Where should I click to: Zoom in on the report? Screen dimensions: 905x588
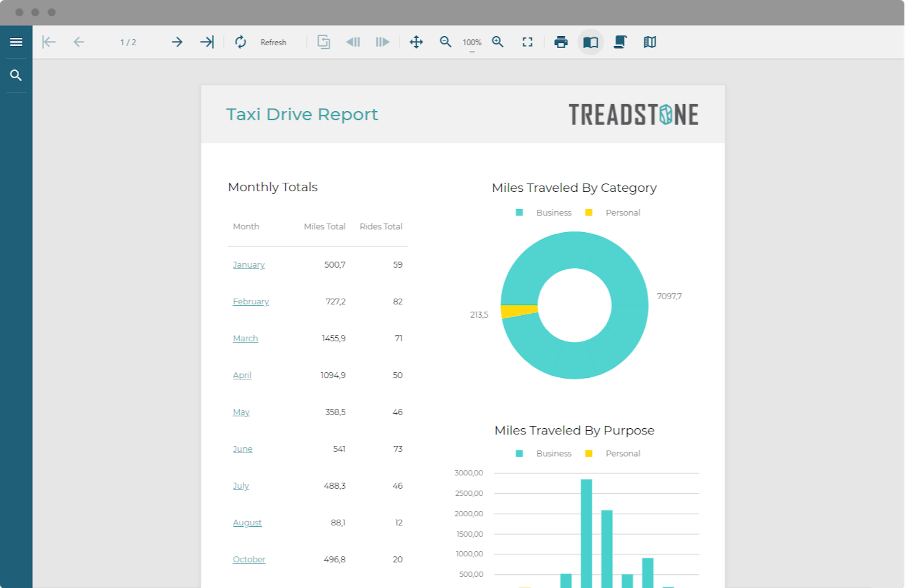pos(498,42)
